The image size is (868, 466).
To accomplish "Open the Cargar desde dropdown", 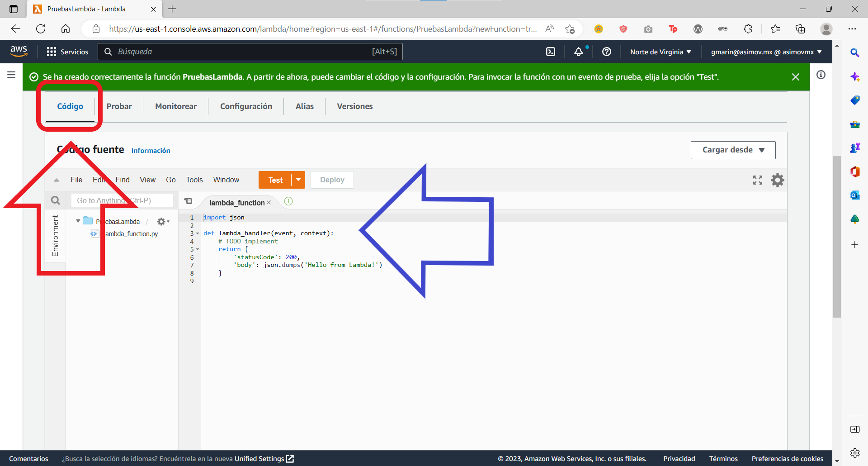I will click(x=733, y=150).
